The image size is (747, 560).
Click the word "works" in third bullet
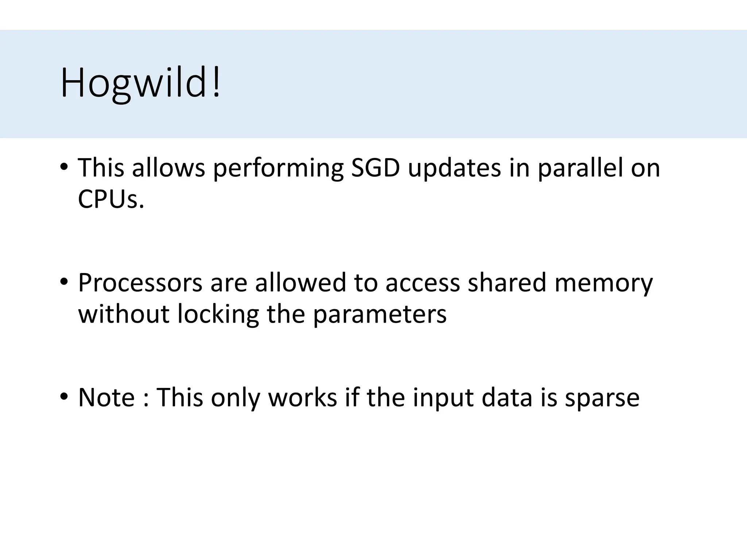click(302, 397)
